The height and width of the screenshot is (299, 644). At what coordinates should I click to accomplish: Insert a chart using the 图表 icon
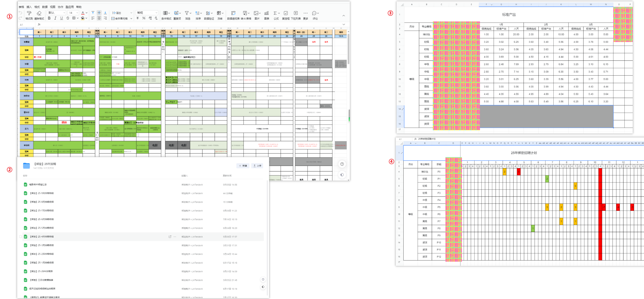coord(266,13)
